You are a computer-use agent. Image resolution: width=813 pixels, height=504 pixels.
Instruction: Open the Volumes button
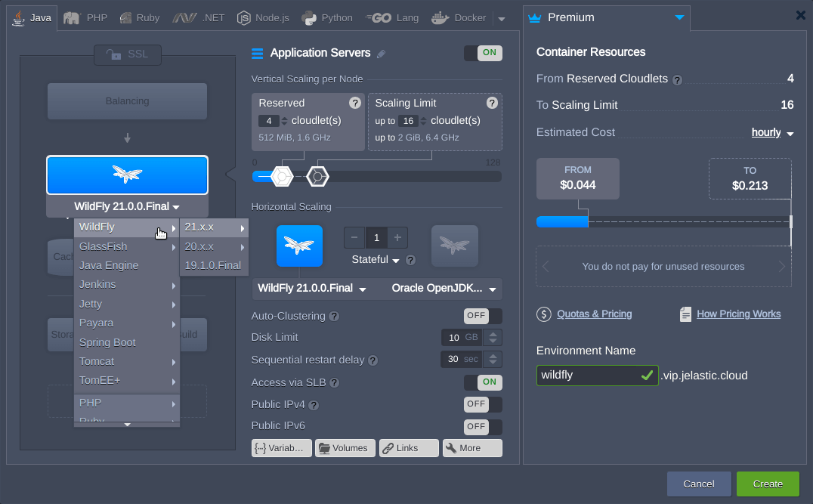click(x=345, y=448)
